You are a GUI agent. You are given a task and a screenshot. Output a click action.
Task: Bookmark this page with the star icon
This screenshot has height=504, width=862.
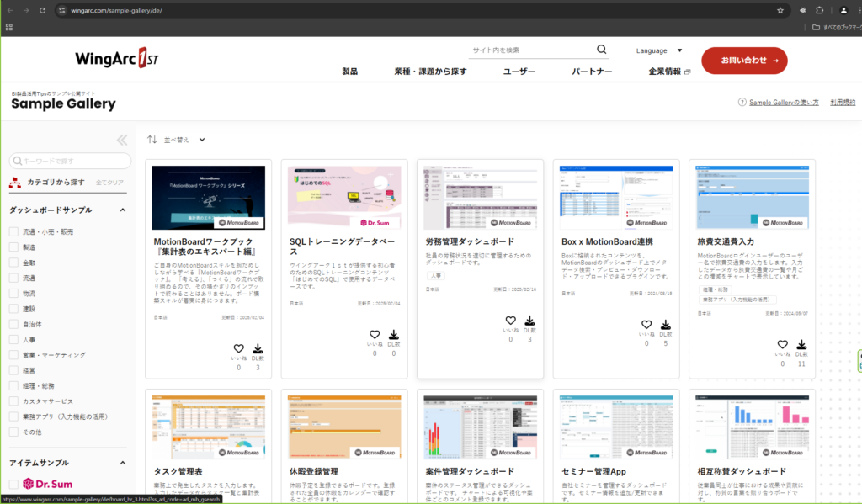(x=780, y=10)
